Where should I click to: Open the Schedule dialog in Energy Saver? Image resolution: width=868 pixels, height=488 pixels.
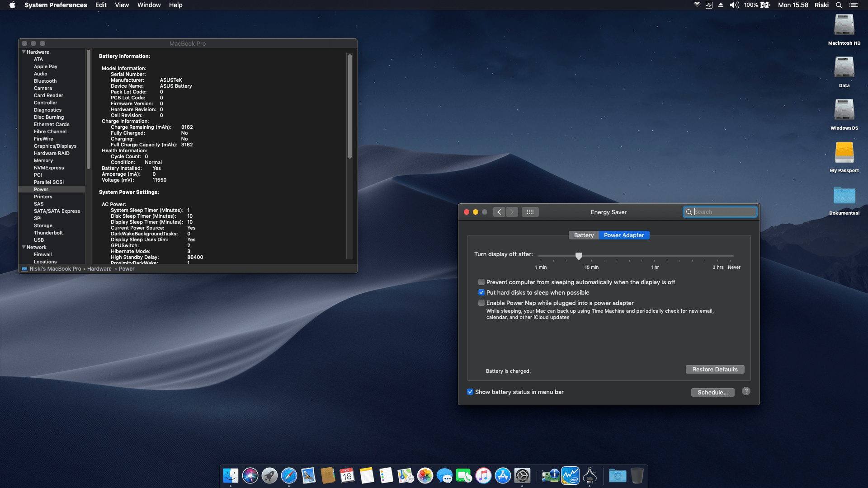[712, 392]
